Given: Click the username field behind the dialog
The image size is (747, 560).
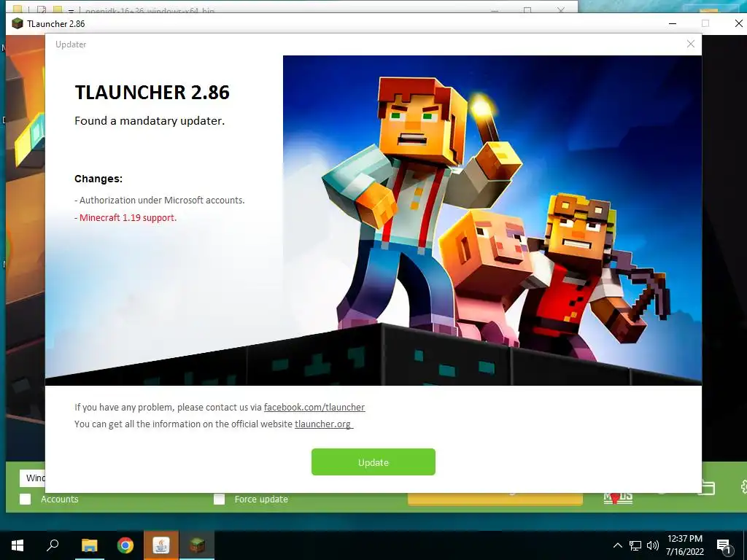Looking at the screenshot, I should tap(32, 478).
